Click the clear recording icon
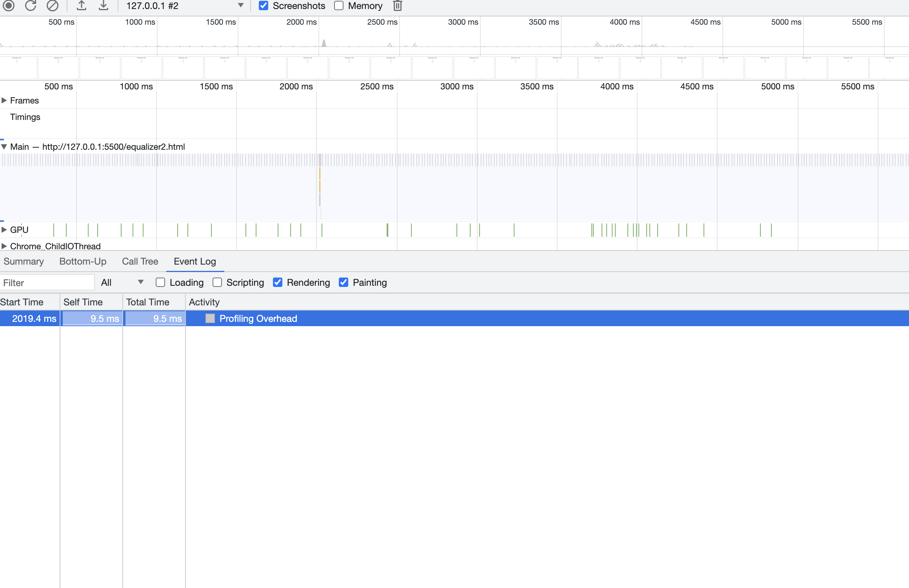The height and width of the screenshot is (588, 909). (52, 5)
